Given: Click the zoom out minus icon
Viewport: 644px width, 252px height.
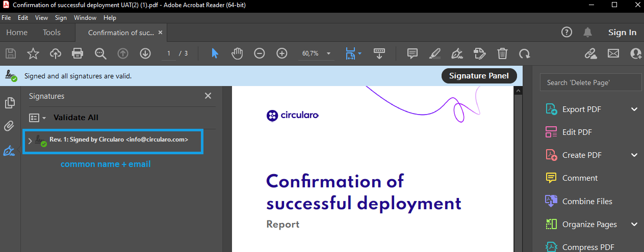Looking at the screenshot, I should tap(260, 53).
